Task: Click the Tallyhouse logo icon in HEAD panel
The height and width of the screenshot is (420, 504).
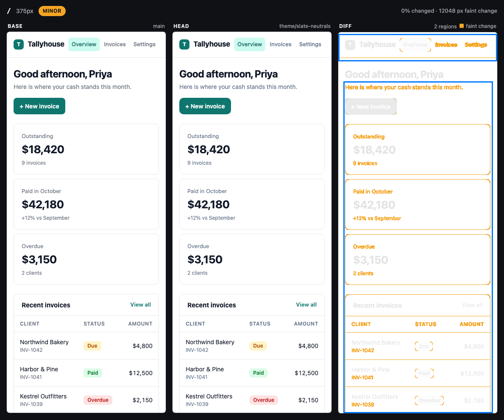Action: pos(184,44)
